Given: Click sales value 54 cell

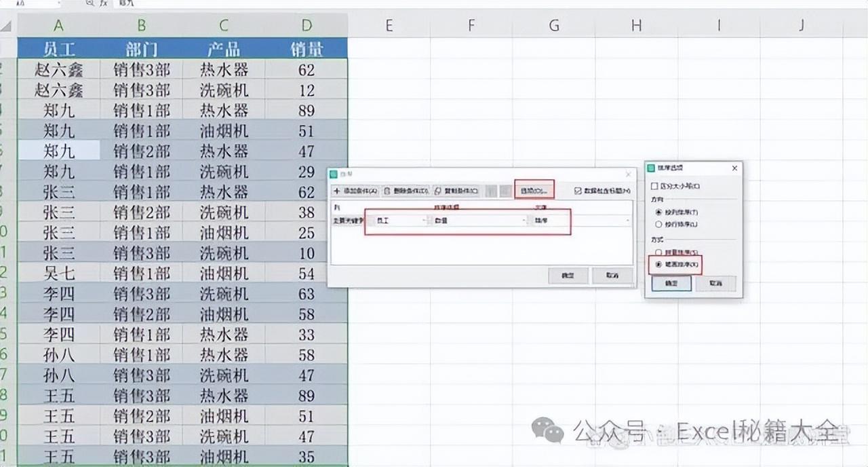Looking at the screenshot, I should click(307, 273).
